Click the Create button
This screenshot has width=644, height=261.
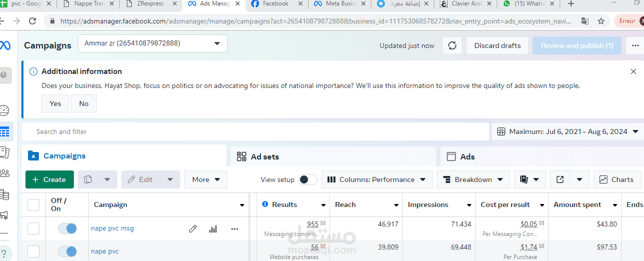(x=49, y=179)
